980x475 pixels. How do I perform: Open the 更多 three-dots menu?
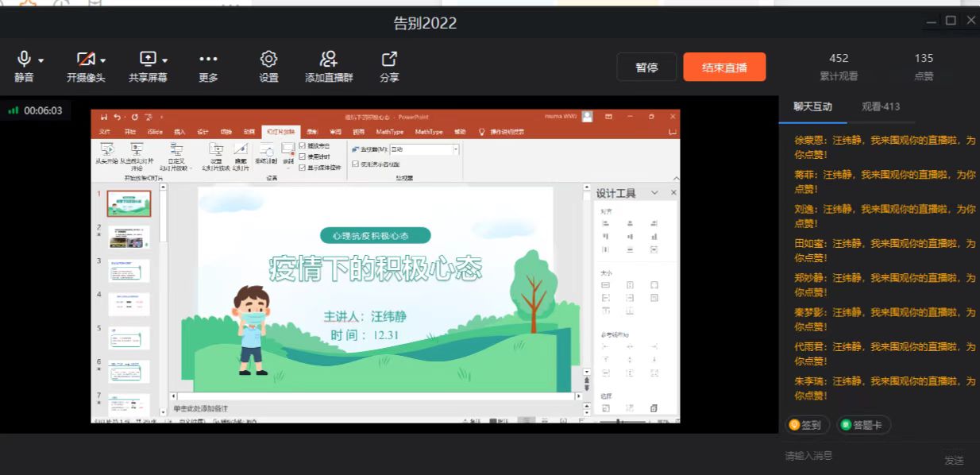tap(208, 60)
